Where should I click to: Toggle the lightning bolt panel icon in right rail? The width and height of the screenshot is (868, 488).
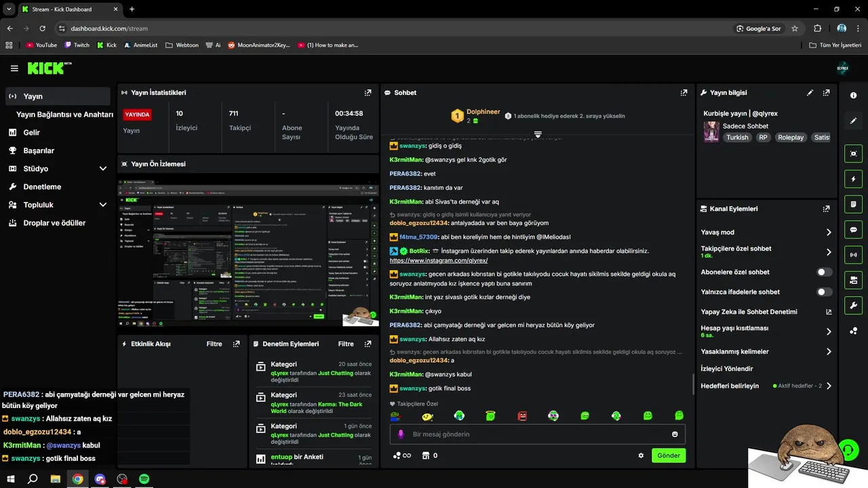click(x=853, y=179)
